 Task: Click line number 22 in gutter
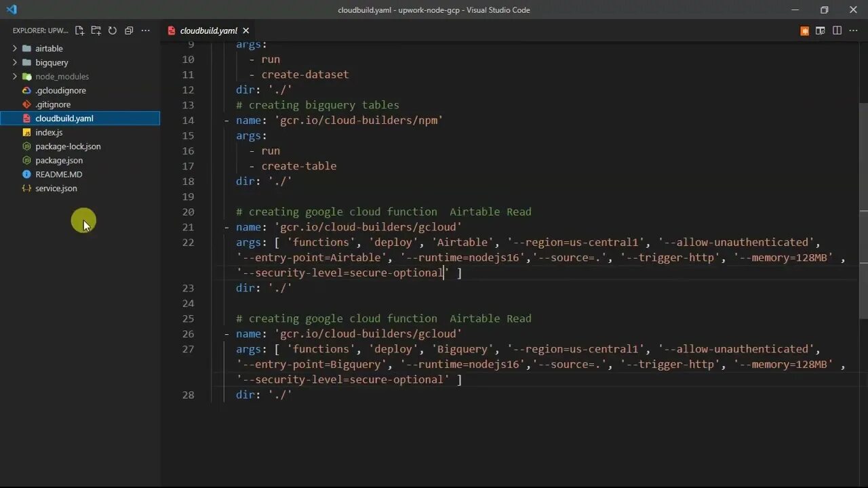(x=188, y=242)
